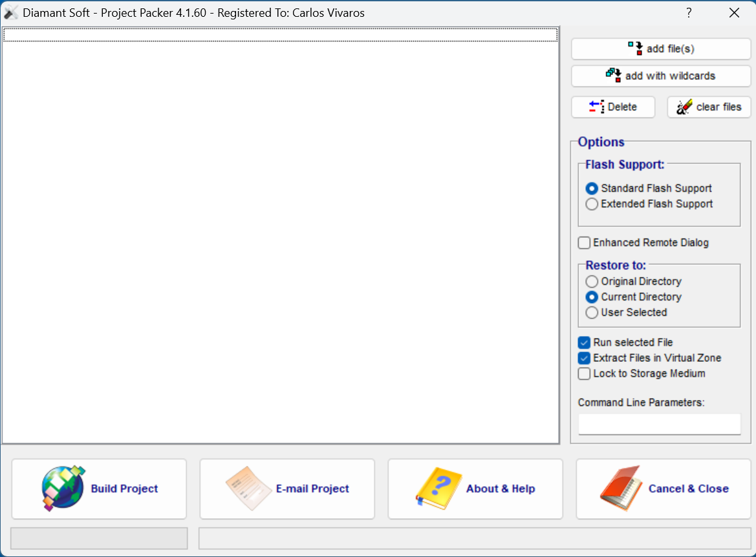
Task: Focus the Command Line Parameters field
Action: pos(659,424)
